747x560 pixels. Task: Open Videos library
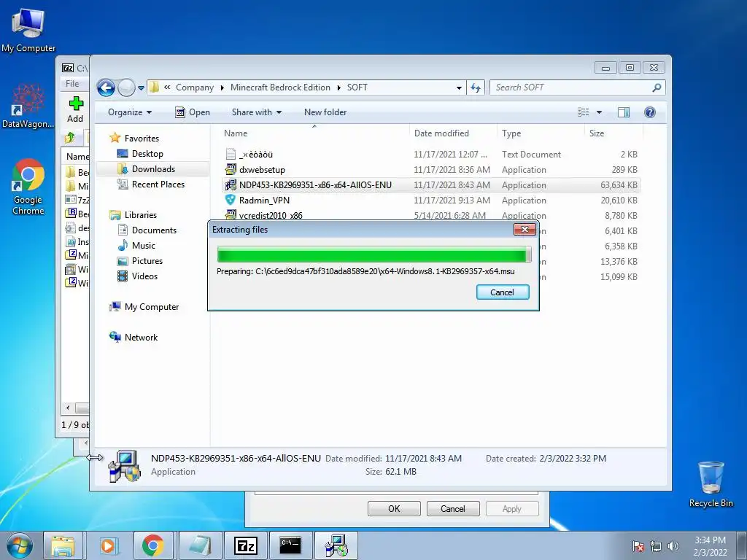[x=144, y=276]
